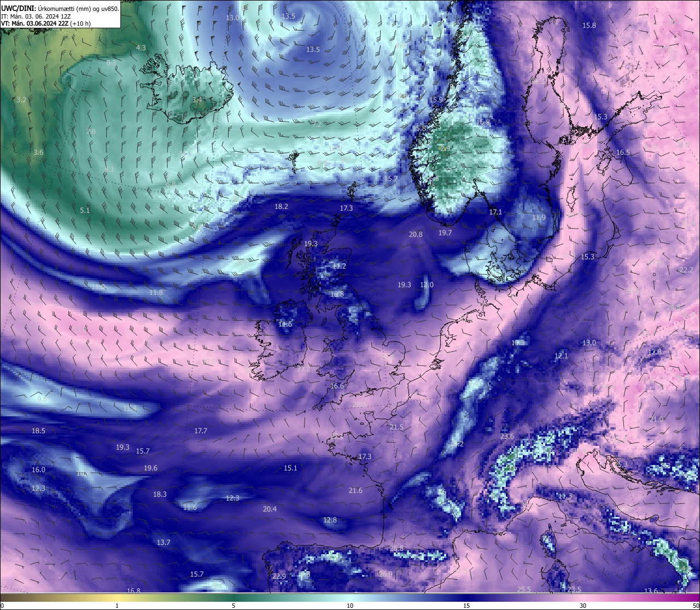700x610 pixels.
Task: Click the 21.0 value on the map
Action: coord(656,420)
